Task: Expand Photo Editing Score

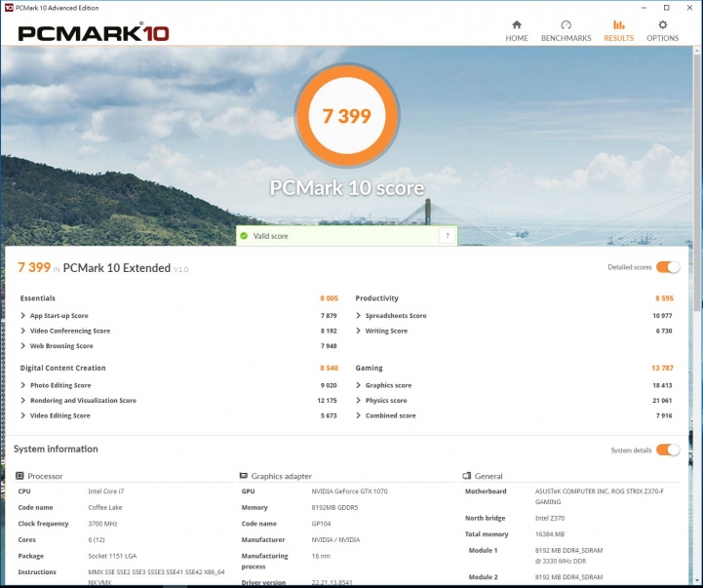Action: point(22,385)
